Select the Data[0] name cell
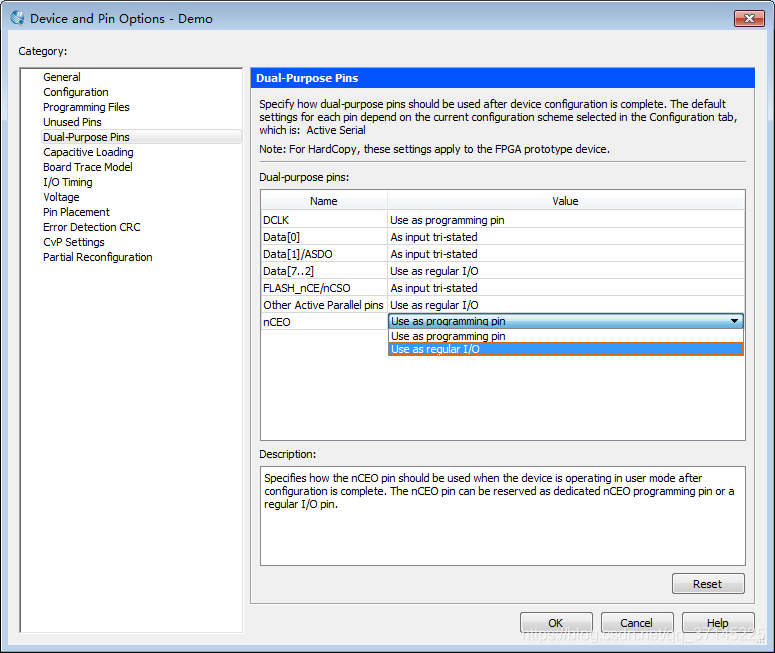 coord(324,237)
